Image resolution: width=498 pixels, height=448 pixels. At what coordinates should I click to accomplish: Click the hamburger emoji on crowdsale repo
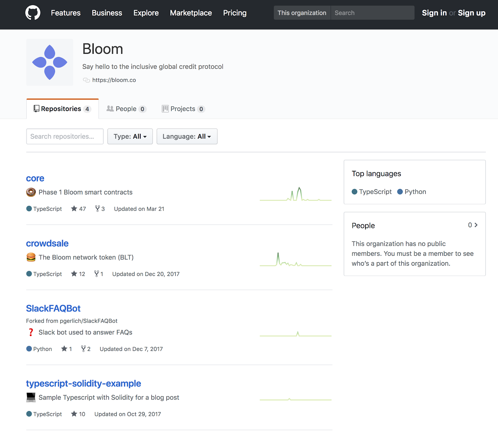click(x=31, y=257)
